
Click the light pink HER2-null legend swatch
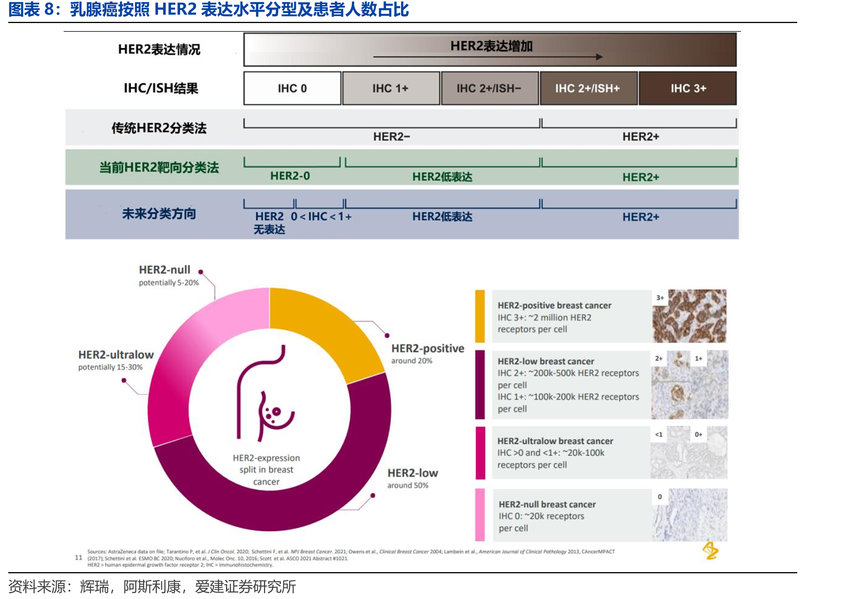pyautogui.click(x=480, y=515)
